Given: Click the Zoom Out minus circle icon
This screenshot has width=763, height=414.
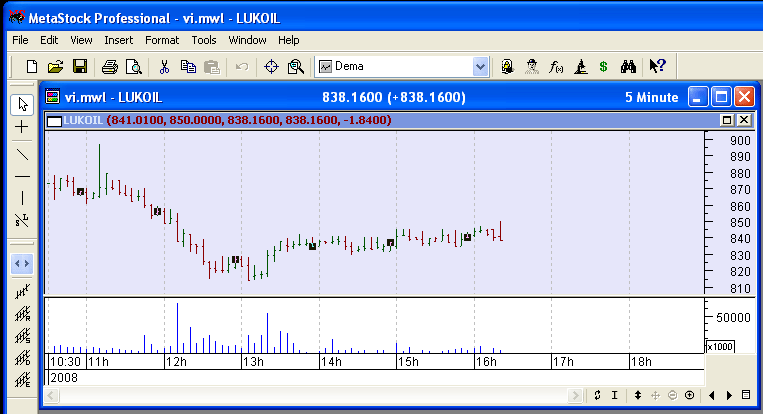Looking at the screenshot, I should pos(672,396).
